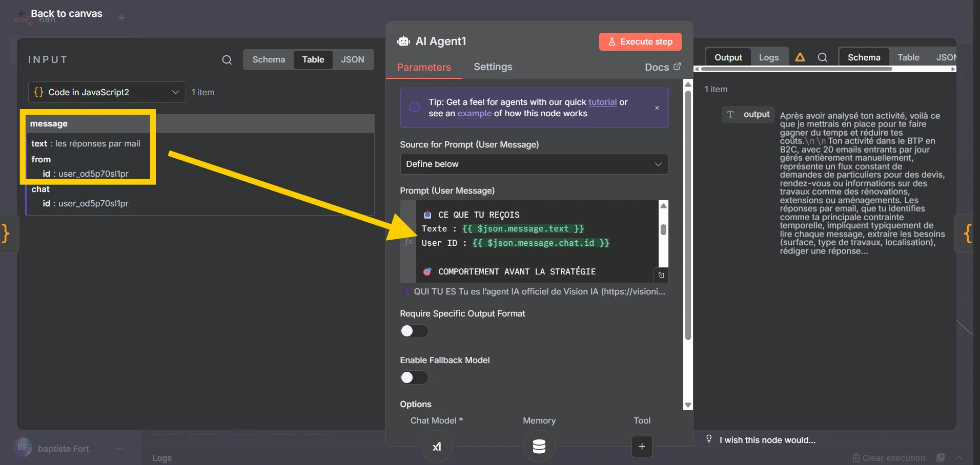Click the warning triangle beside Logs

(x=800, y=57)
